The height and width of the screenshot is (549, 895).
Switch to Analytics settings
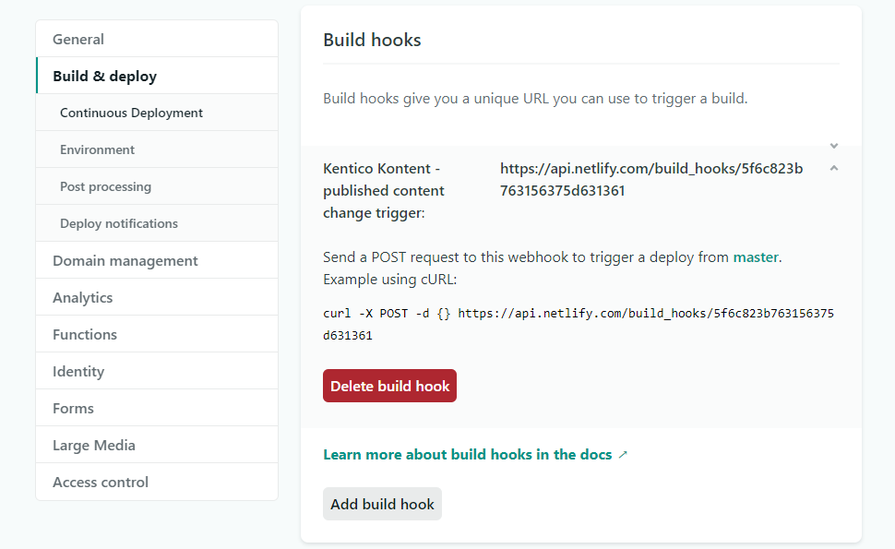coord(82,298)
